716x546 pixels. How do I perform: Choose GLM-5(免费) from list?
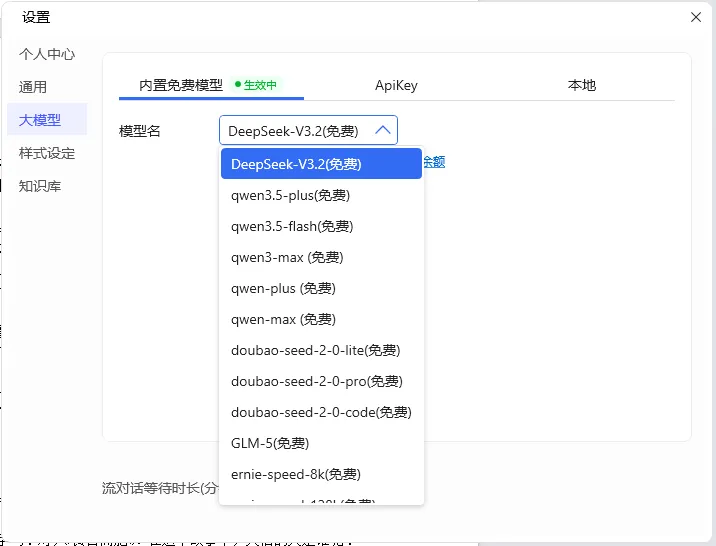click(x=321, y=443)
